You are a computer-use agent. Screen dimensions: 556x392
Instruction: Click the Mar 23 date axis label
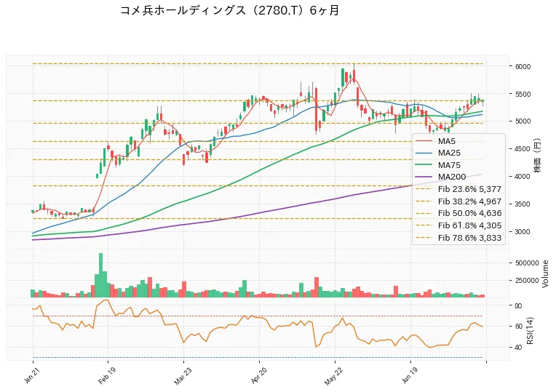coord(182,377)
